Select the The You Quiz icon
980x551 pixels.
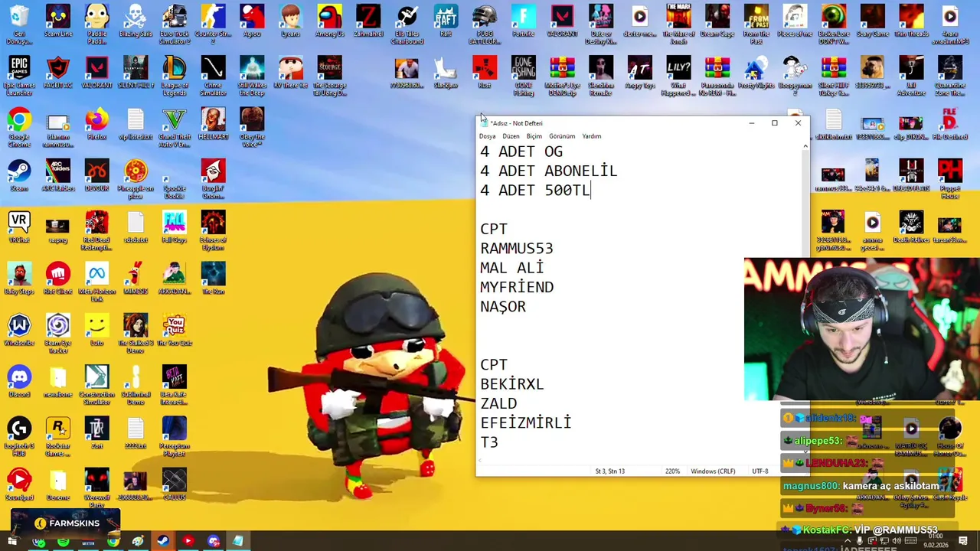pyautogui.click(x=175, y=330)
